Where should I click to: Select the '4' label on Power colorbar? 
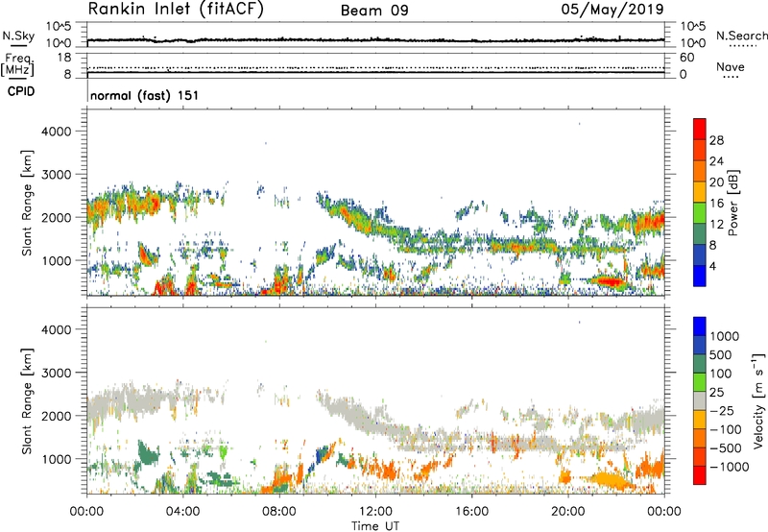pyautogui.click(x=712, y=266)
